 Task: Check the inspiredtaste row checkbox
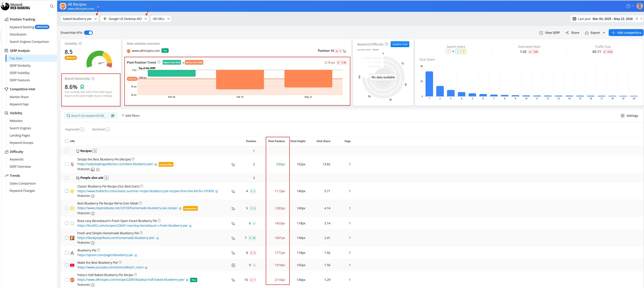[x=67, y=208]
